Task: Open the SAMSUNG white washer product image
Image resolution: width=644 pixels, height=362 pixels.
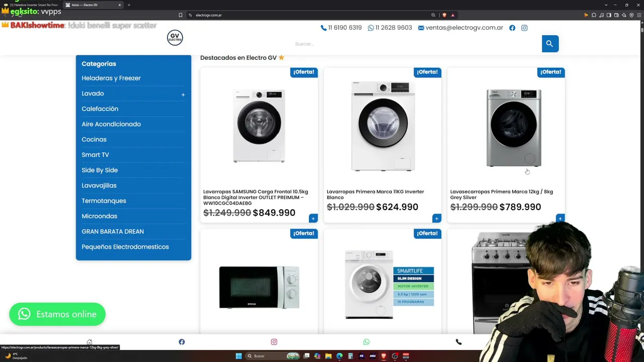Action: click(259, 126)
